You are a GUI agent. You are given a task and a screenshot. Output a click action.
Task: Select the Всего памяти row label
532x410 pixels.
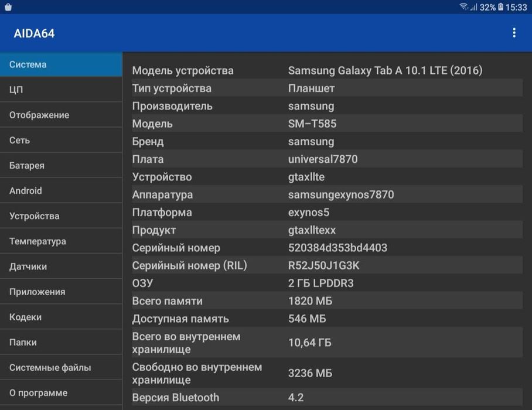point(167,301)
